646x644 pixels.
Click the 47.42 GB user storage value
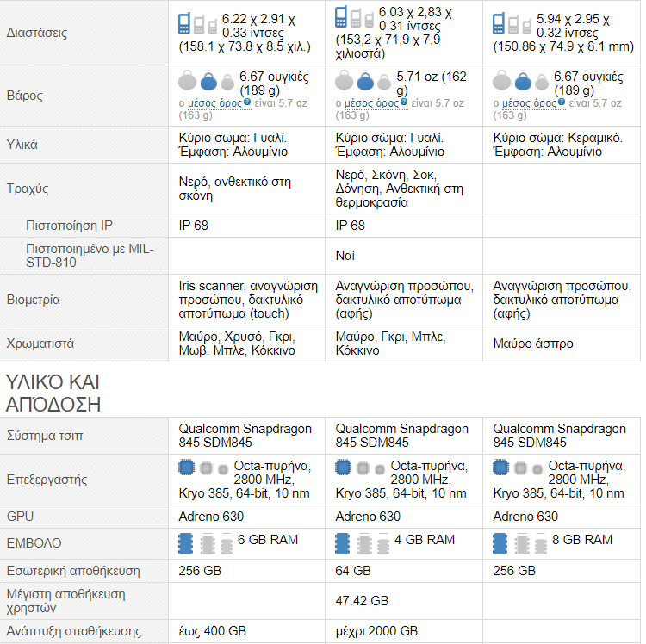[362, 601]
